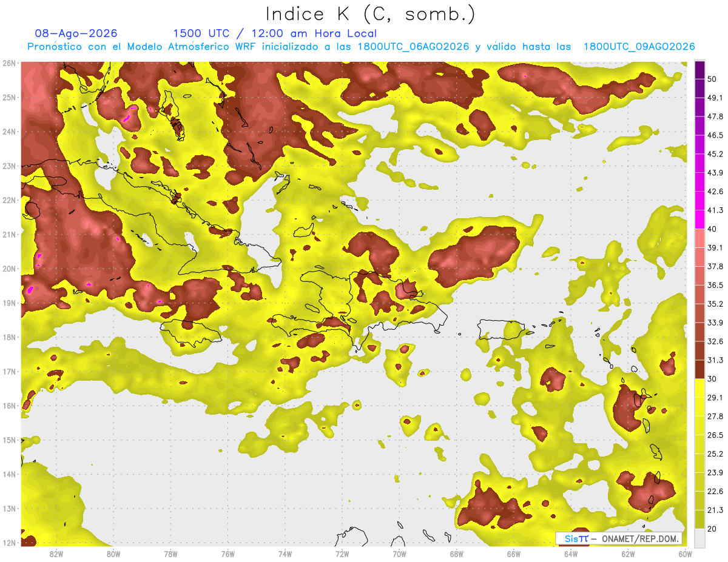Click the valid-until time '1800UTC_09AGO2026'
Image resolution: width=728 pixels, height=562 pixels.
click(x=639, y=47)
